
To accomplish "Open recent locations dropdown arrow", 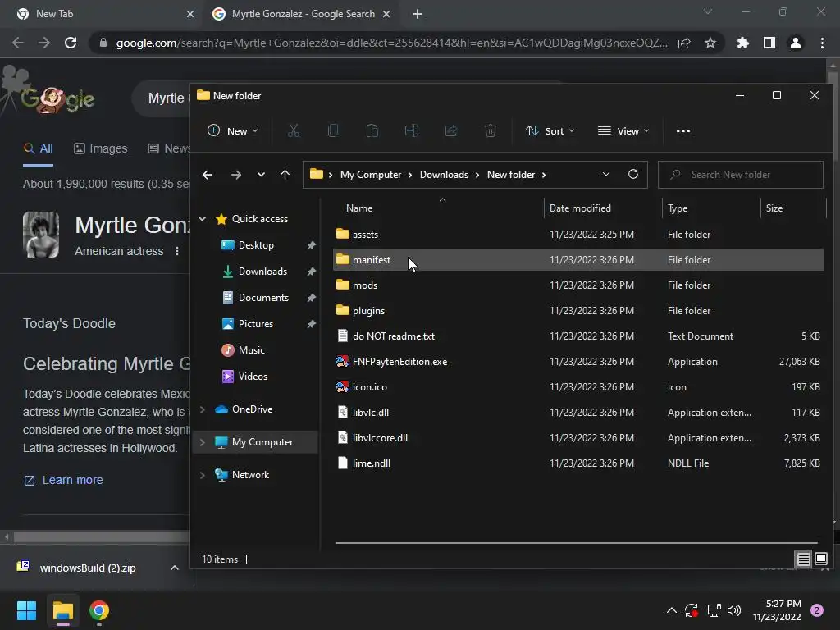I will pyautogui.click(x=261, y=175).
